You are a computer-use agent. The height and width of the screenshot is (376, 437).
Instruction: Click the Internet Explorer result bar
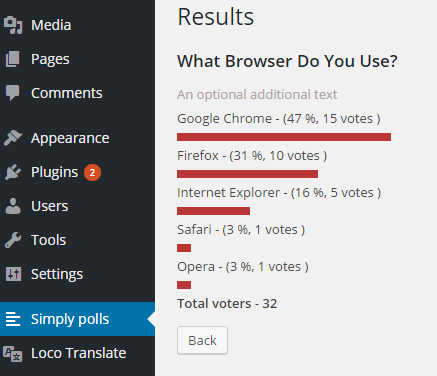point(213,211)
